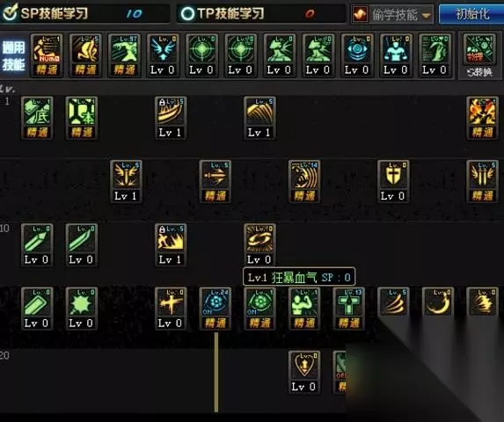Click the 初始化 reset button
The height and width of the screenshot is (422, 504).
[471, 14]
